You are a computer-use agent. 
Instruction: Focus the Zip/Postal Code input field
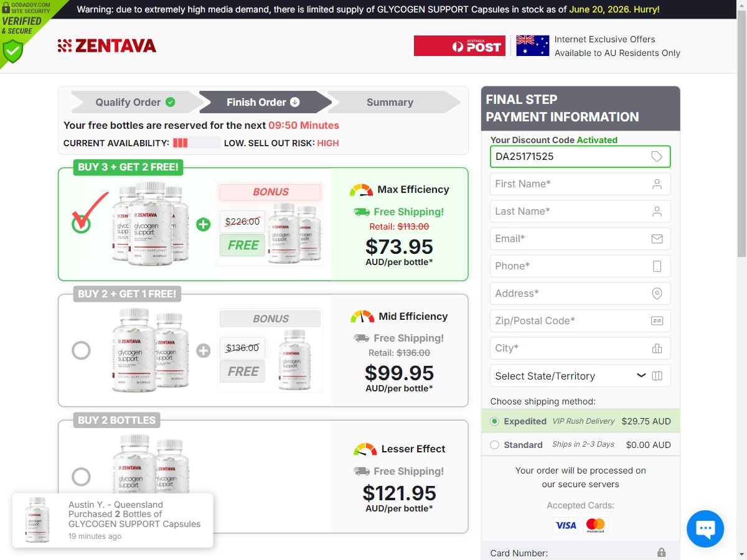pos(580,321)
